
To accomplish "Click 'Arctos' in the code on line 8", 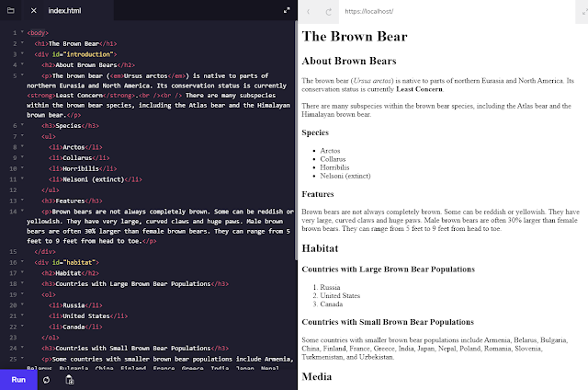I will coord(73,147).
